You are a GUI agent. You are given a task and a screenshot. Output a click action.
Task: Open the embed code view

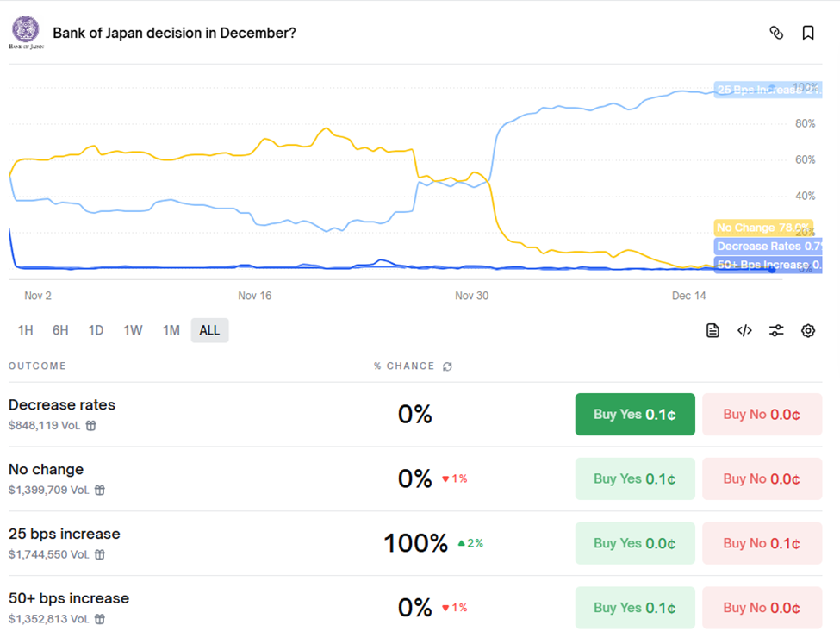(x=744, y=330)
